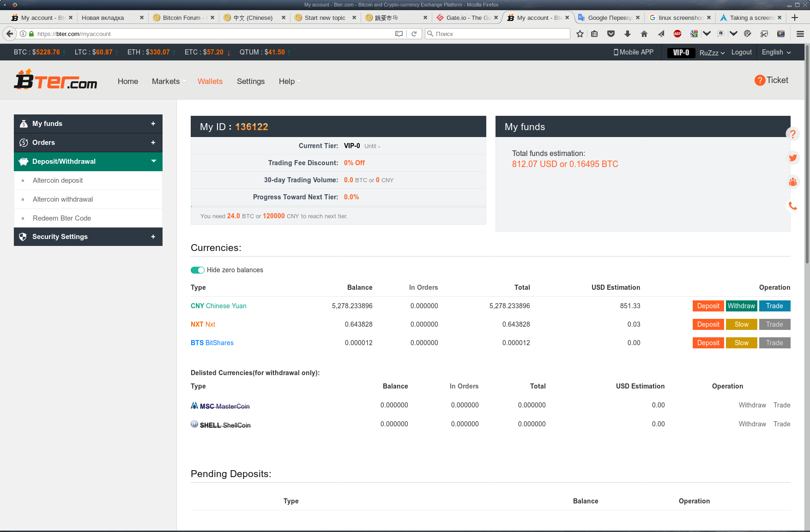Click Deposit for CNY Chinese Yuan

click(708, 306)
